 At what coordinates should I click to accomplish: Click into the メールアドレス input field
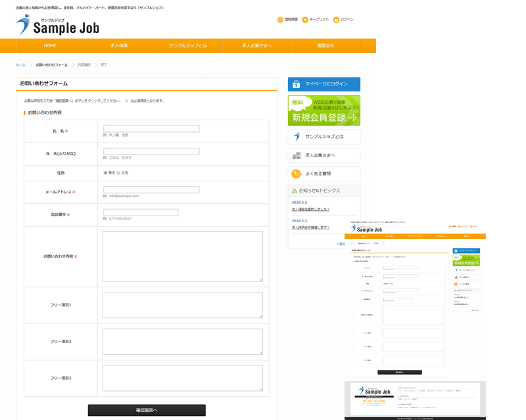pos(151,190)
